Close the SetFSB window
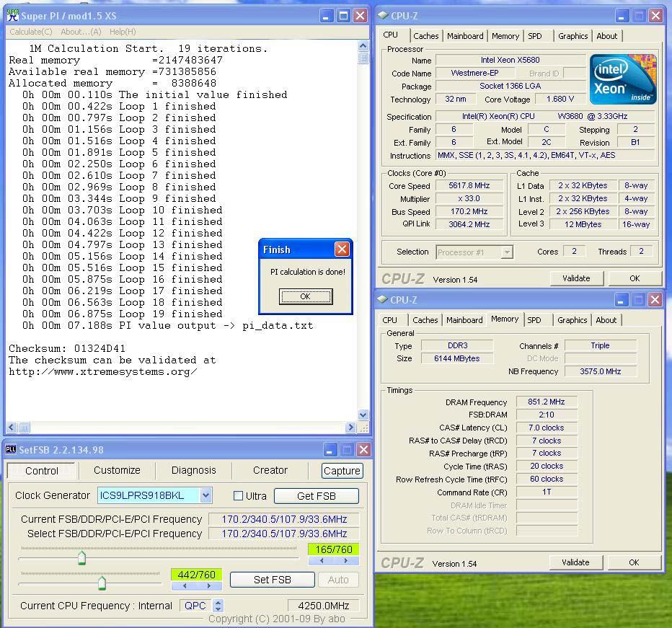 363,450
